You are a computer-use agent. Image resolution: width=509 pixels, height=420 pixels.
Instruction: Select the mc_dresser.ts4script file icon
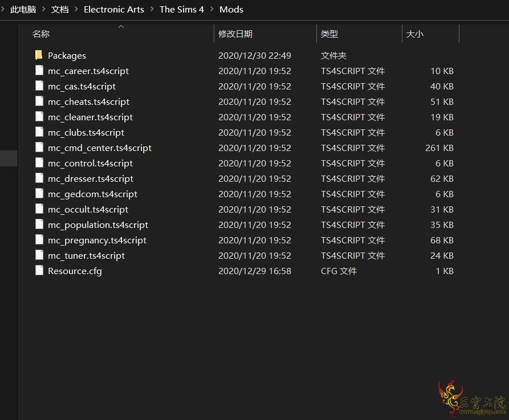pos(39,178)
